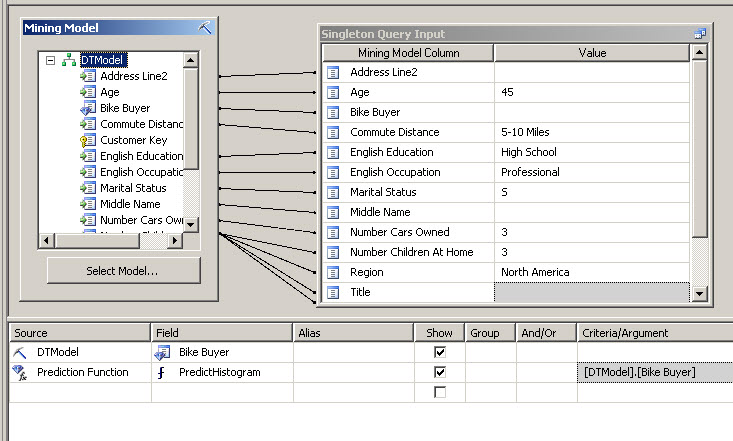This screenshot has height=441, width=733.
Task: Click the empty Title value cell
Action: pos(592,292)
